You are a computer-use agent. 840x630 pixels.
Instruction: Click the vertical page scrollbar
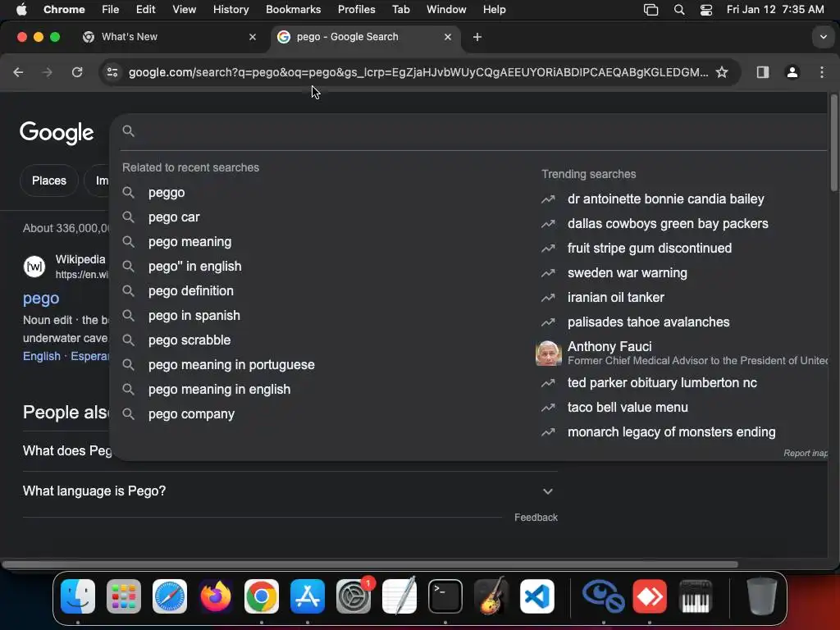tap(833, 142)
